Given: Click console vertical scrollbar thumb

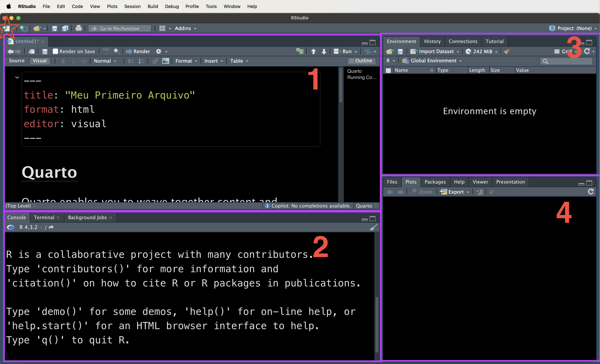Looking at the screenshot, I should (377, 325).
